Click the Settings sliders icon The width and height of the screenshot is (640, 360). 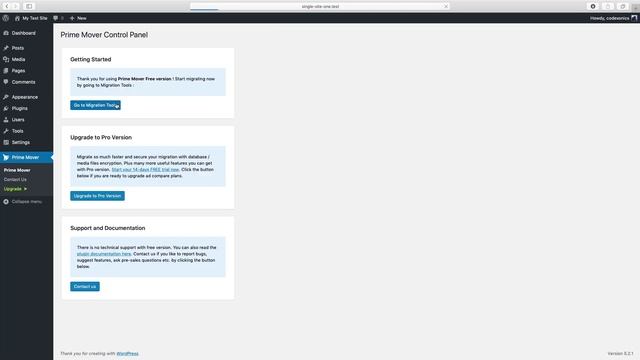tap(6, 142)
